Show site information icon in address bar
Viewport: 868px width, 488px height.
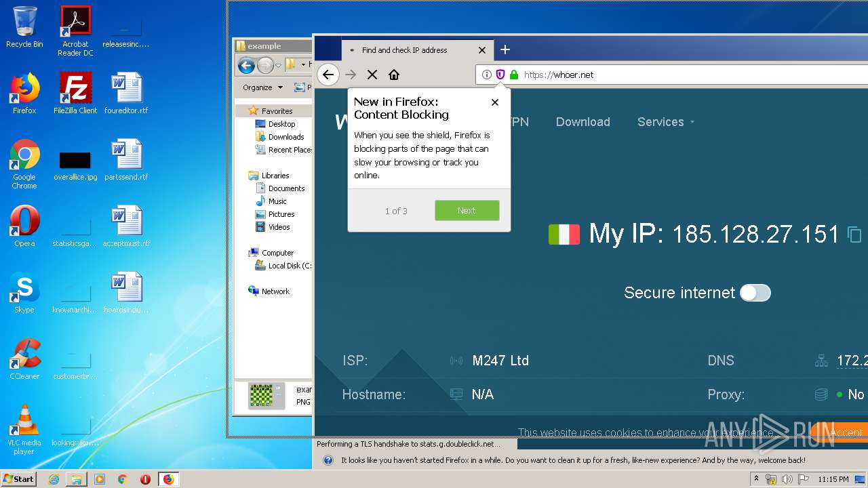point(487,75)
